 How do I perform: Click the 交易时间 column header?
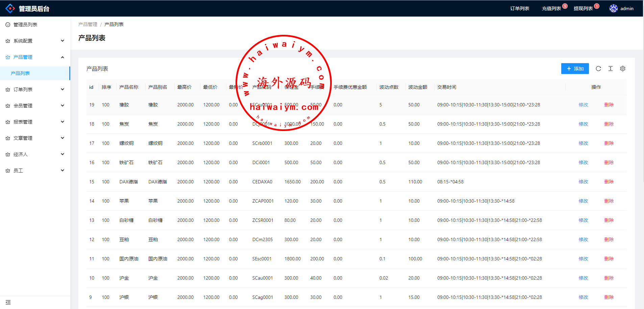(446, 87)
